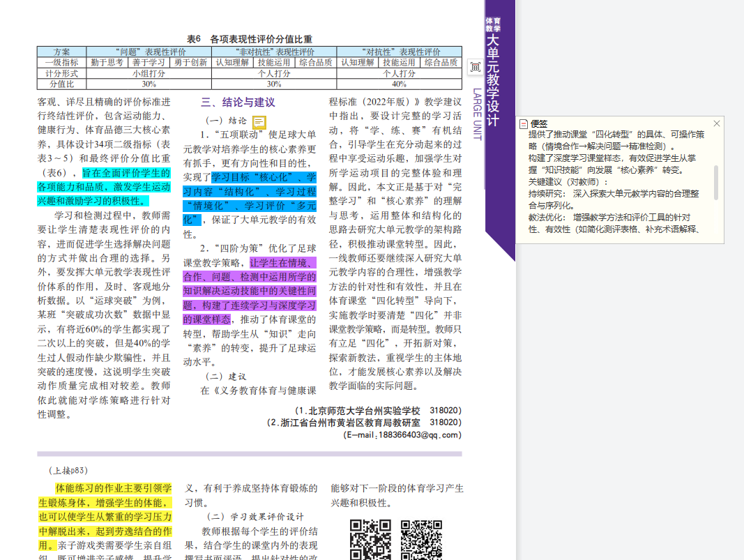Click the (上接p83) continuation note
Screen dimensions: 744x560
pyautogui.click(x=68, y=470)
